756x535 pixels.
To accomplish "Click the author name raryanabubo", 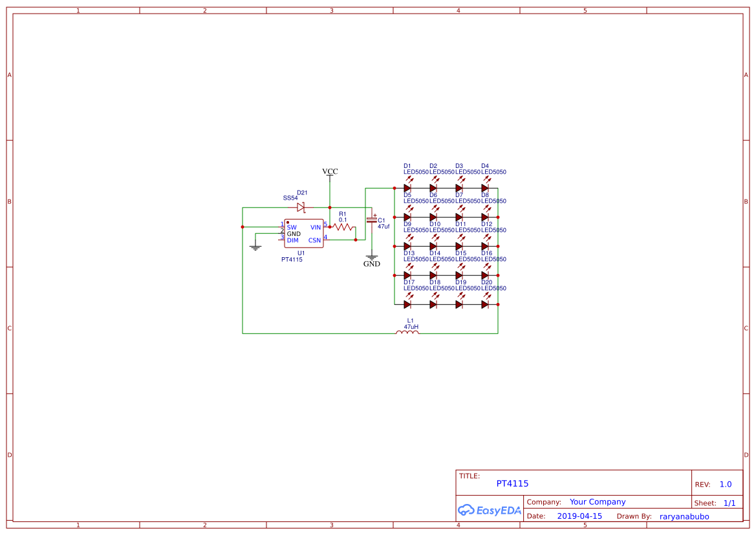I will [x=684, y=516].
